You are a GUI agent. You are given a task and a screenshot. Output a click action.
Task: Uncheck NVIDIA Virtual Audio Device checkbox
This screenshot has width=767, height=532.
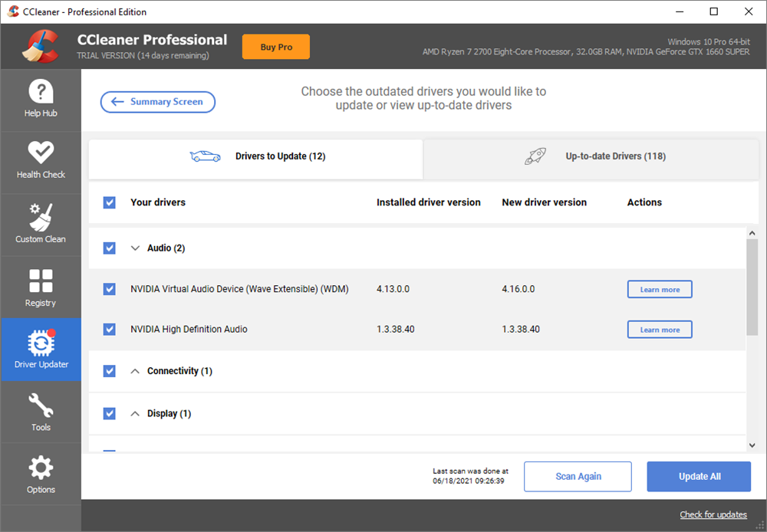(110, 289)
